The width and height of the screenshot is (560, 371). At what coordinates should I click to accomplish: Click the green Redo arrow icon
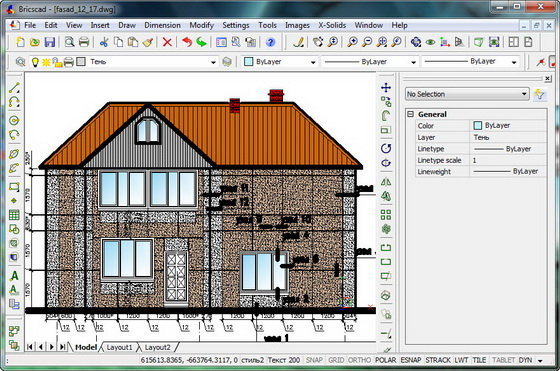point(202,42)
